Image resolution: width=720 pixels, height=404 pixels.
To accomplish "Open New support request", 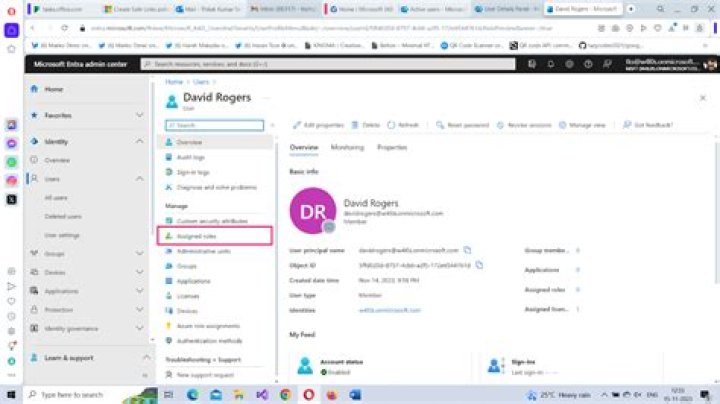I will [x=205, y=375].
